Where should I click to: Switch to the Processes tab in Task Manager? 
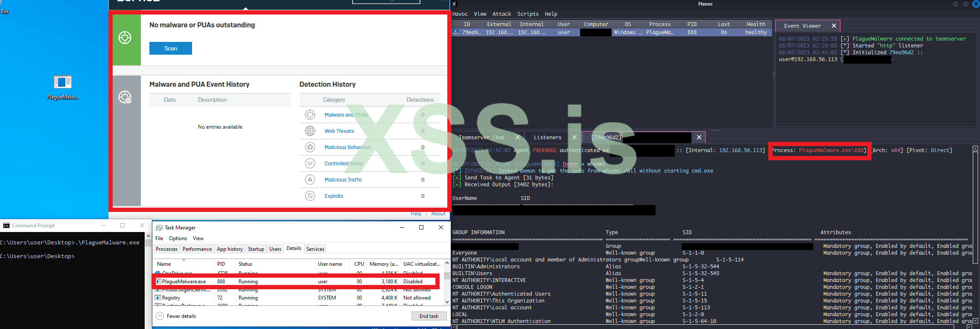166,249
